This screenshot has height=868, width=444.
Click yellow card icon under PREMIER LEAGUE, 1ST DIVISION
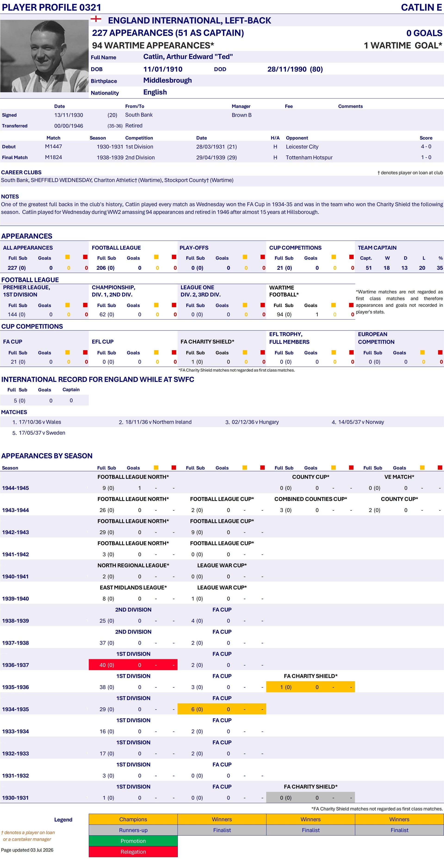click(67, 305)
